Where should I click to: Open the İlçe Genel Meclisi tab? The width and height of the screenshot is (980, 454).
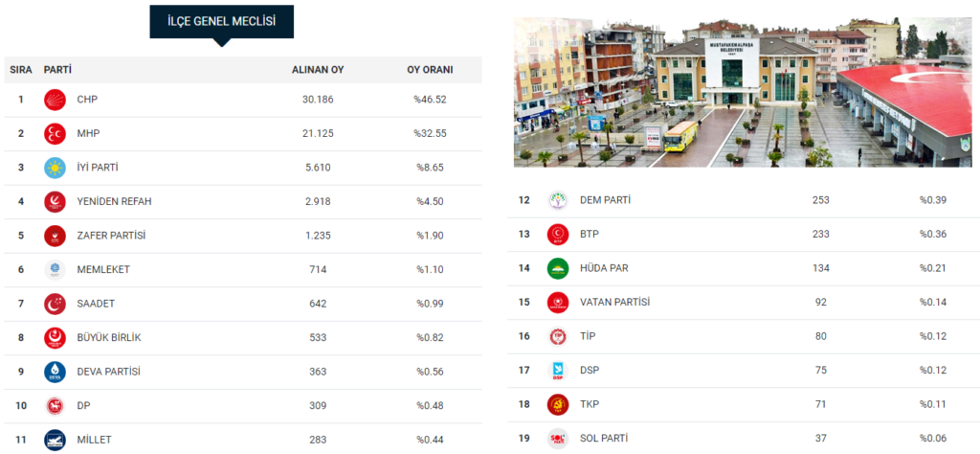pyautogui.click(x=221, y=22)
